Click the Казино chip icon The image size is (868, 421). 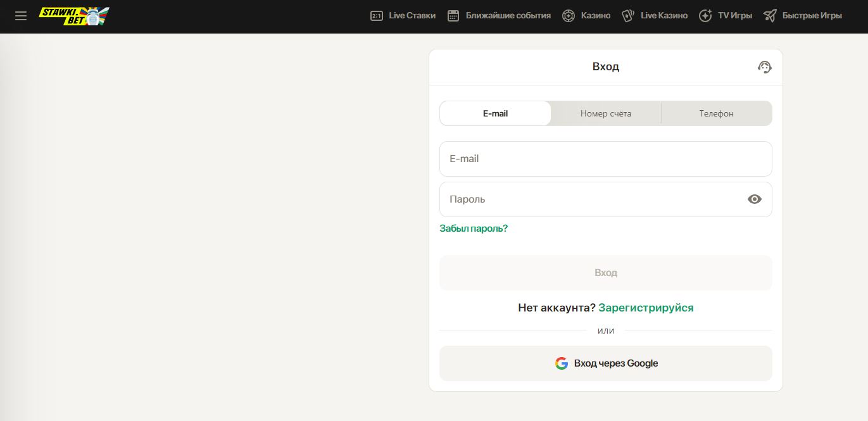[569, 16]
